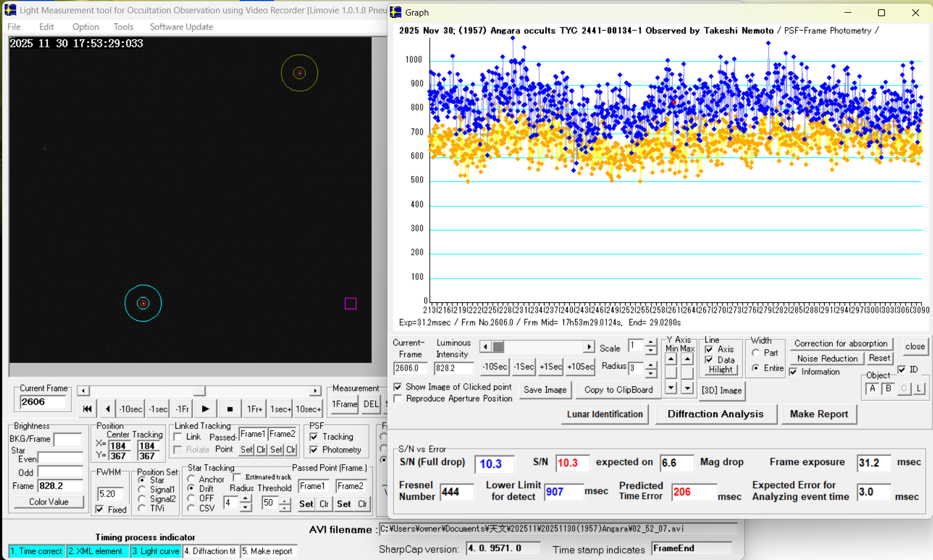The height and width of the screenshot is (560, 933).
Task: Click the reverse play triangle button
Action: pos(108,409)
